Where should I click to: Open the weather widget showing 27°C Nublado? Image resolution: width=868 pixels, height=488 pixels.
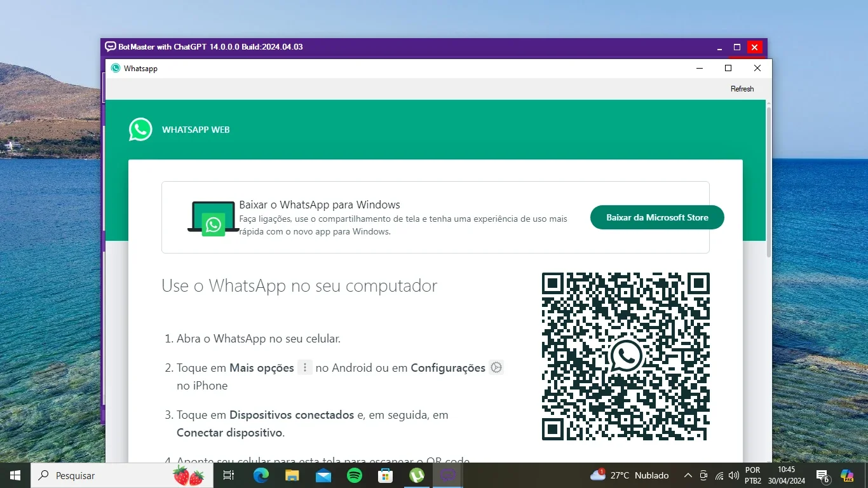[x=630, y=475]
